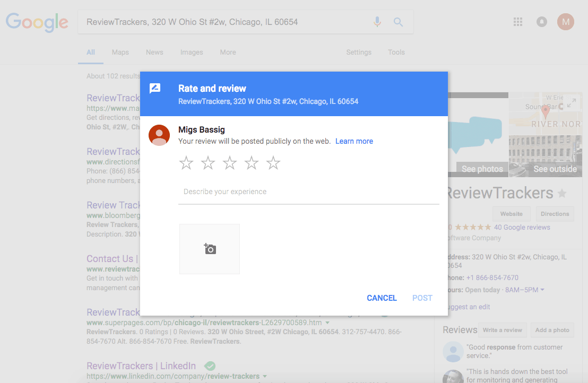588x383 pixels.
Task: Click the Website button
Action: (512, 214)
